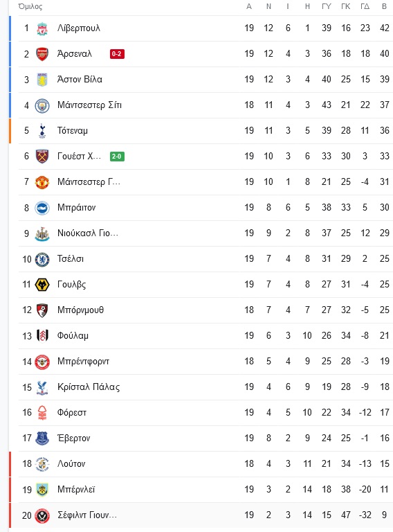Open the Μπέρνλεϊ team link
The width and height of the screenshot is (393, 532).
76,490
